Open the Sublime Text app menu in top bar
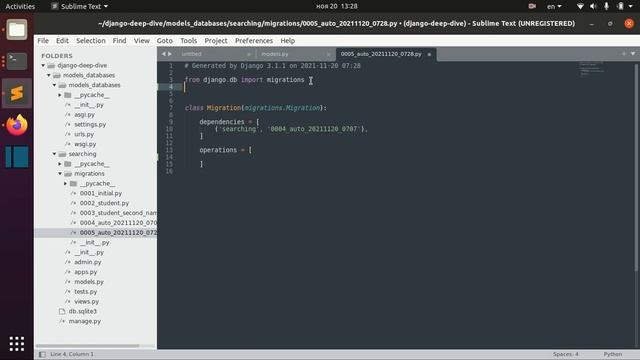 tap(80, 6)
